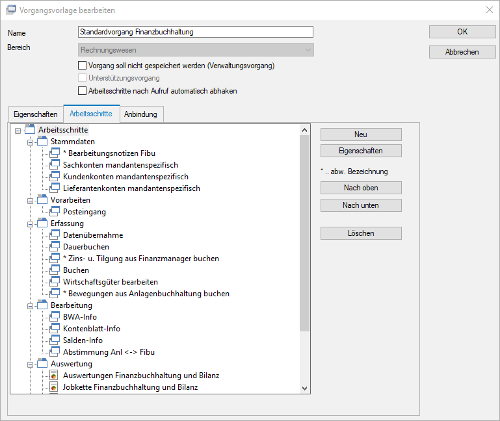Image resolution: width=500 pixels, height=421 pixels.
Task: Click the icon beside Dauerbuchen
Action: (x=55, y=247)
